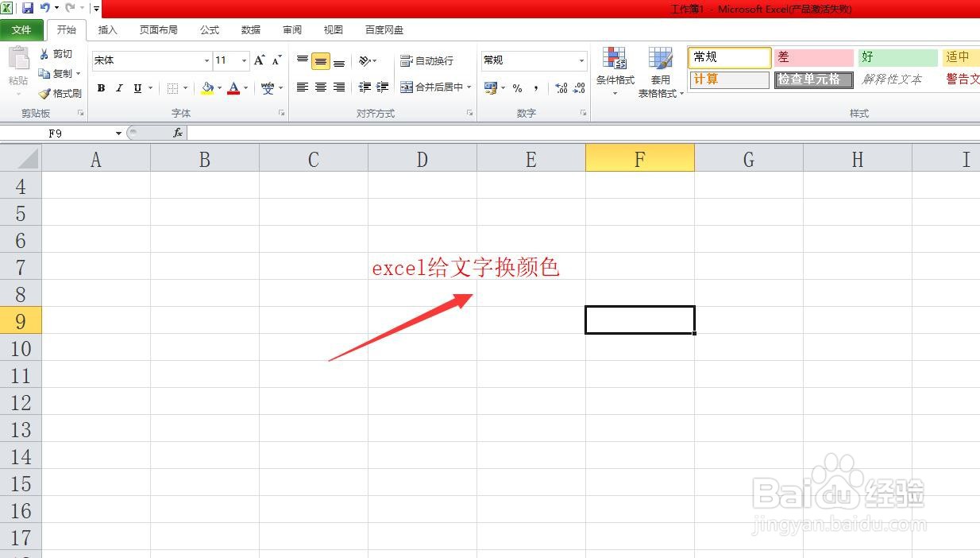Image resolution: width=980 pixels, height=558 pixels.
Task: Click the Save icon in quick access toolbar
Action: coord(28,8)
